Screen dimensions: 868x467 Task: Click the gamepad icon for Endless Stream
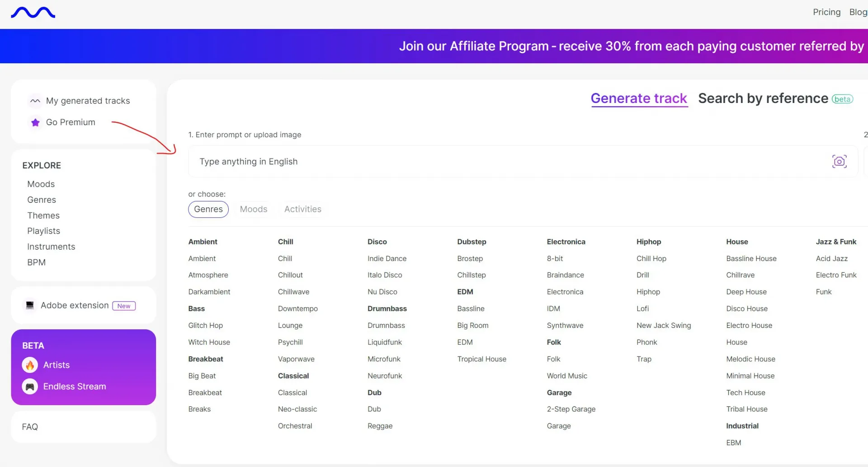coord(30,387)
